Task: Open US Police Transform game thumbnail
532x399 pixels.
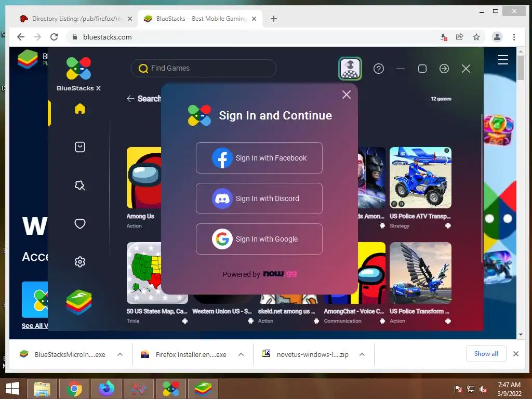Action: [x=420, y=273]
